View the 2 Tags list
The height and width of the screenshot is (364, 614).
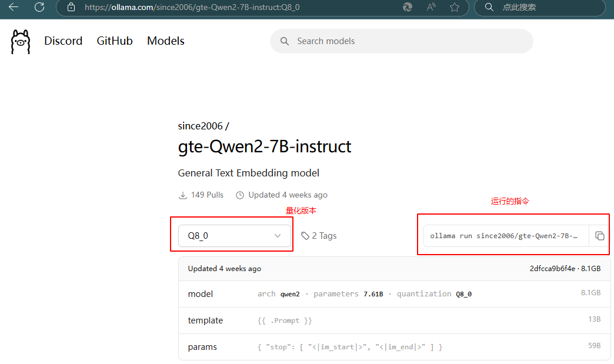click(324, 236)
